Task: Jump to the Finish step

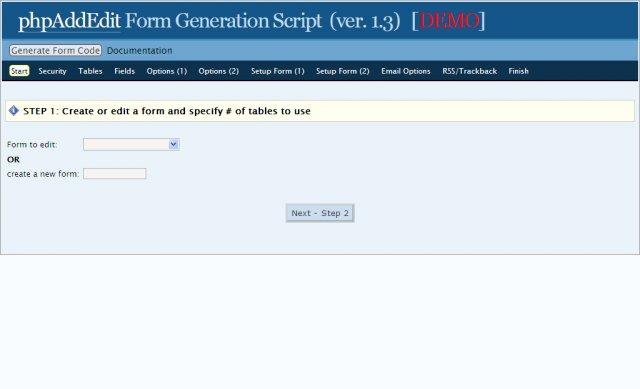Action: (x=518, y=71)
